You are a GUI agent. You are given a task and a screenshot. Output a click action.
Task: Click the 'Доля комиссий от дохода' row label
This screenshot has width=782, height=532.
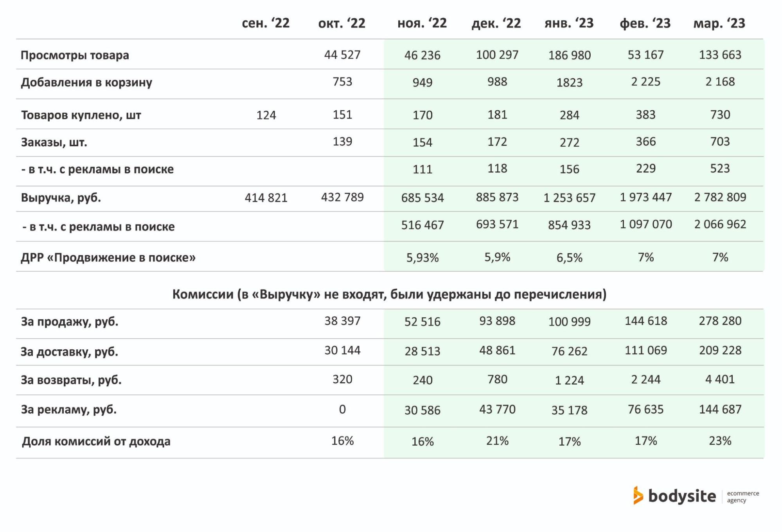(x=96, y=441)
